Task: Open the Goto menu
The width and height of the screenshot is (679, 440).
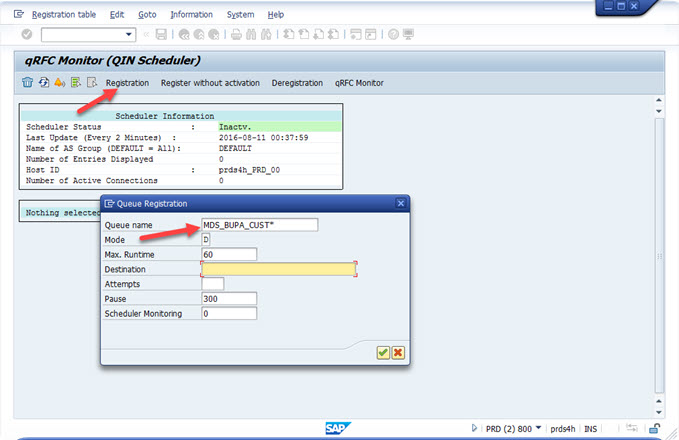Action: [147, 15]
